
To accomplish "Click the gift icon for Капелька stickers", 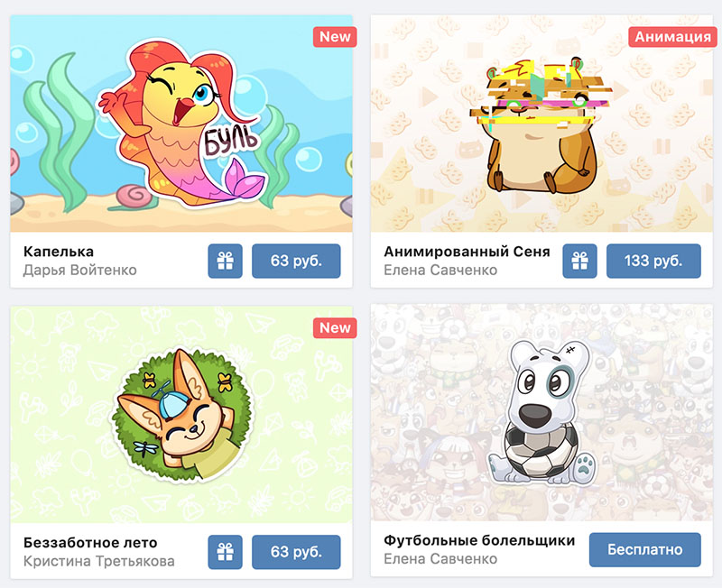I will (225, 261).
